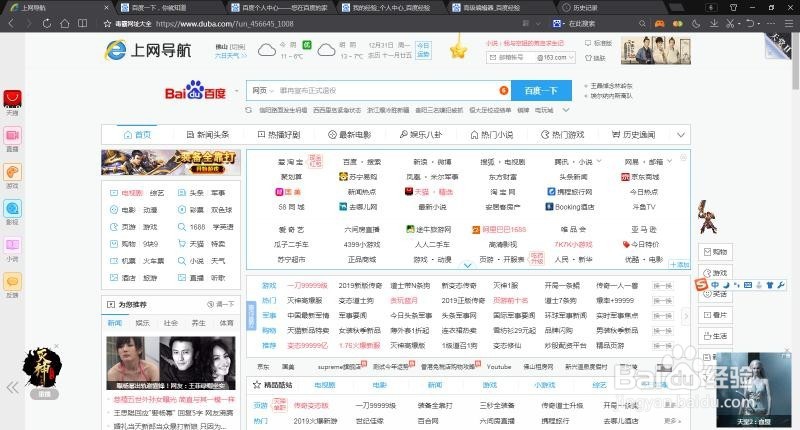Select the 历史趣闻 navigation tab

(633, 135)
